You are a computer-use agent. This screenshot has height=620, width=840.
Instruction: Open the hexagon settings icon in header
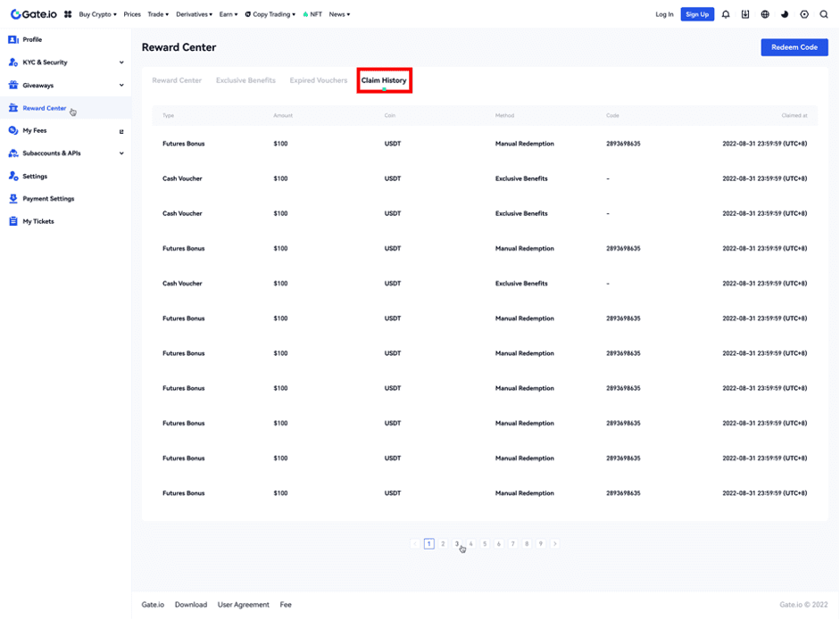804,14
